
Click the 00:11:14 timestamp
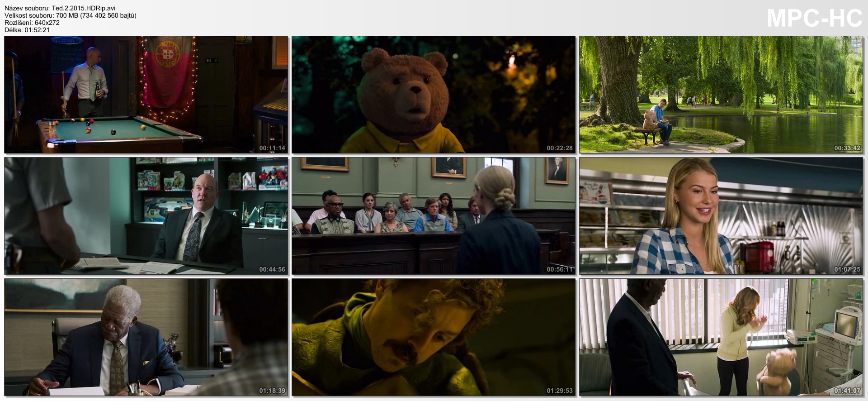[272, 148]
